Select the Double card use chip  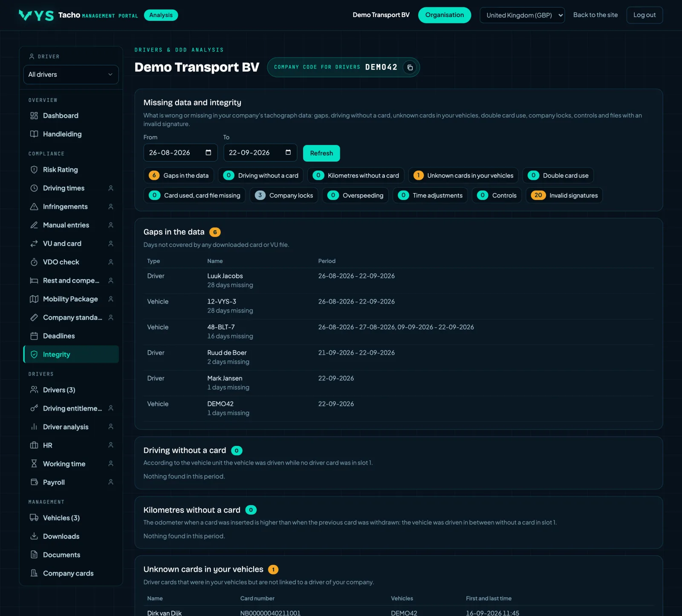(x=558, y=176)
